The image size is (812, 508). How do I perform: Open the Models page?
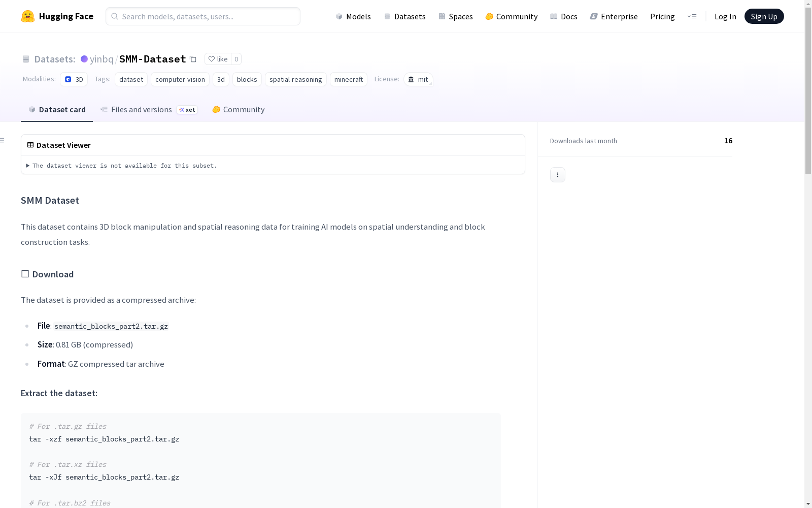coord(353,16)
